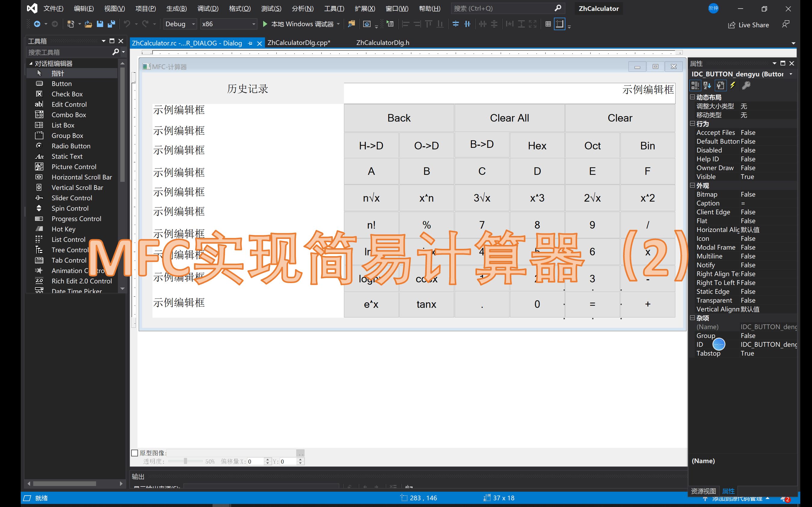Select the 指针 pointer tool in toolbox
This screenshot has width=812, height=507.
tap(72, 73)
